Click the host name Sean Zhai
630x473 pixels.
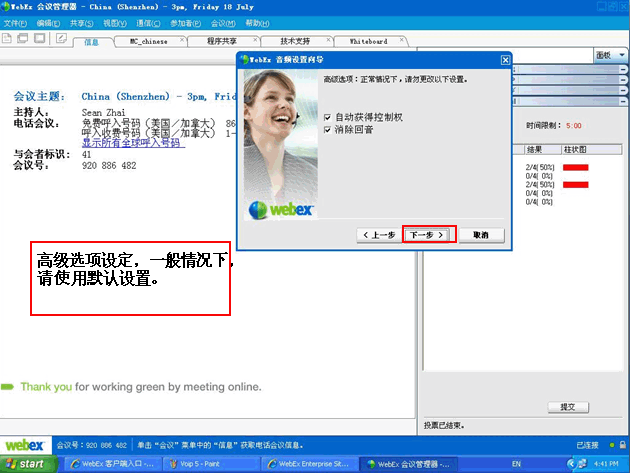103,113
